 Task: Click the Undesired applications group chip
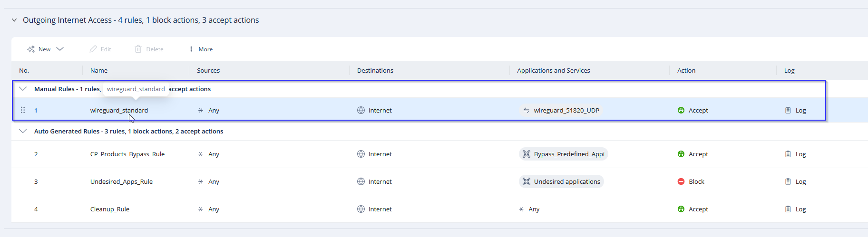[561, 181]
